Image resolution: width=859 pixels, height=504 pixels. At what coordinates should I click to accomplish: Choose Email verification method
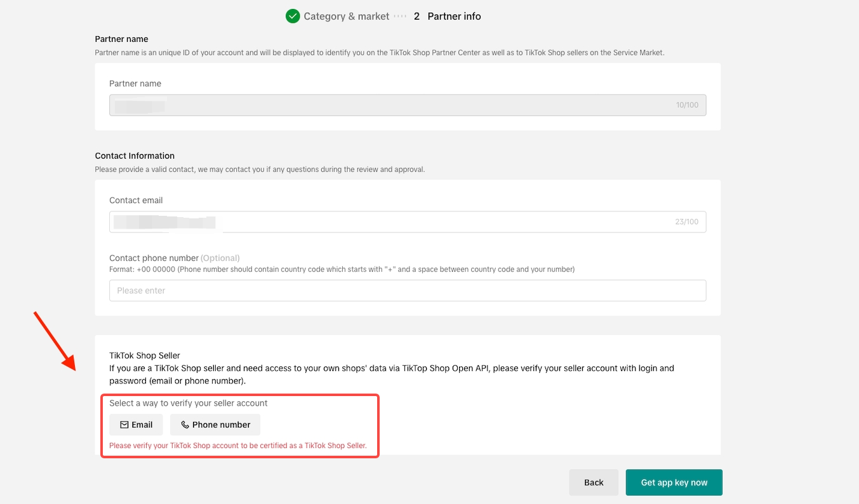(x=136, y=425)
